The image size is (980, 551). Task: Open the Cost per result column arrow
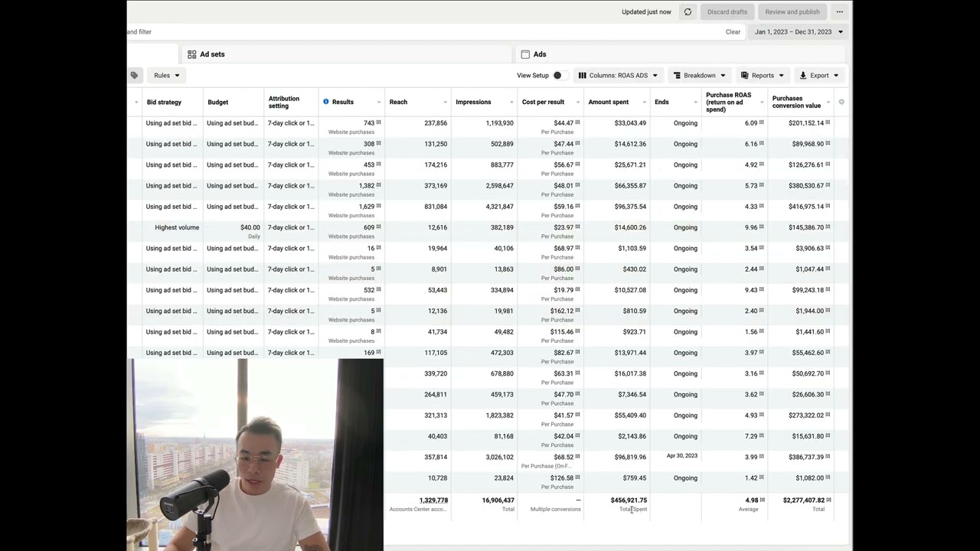pyautogui.click(x=578, y=102)
